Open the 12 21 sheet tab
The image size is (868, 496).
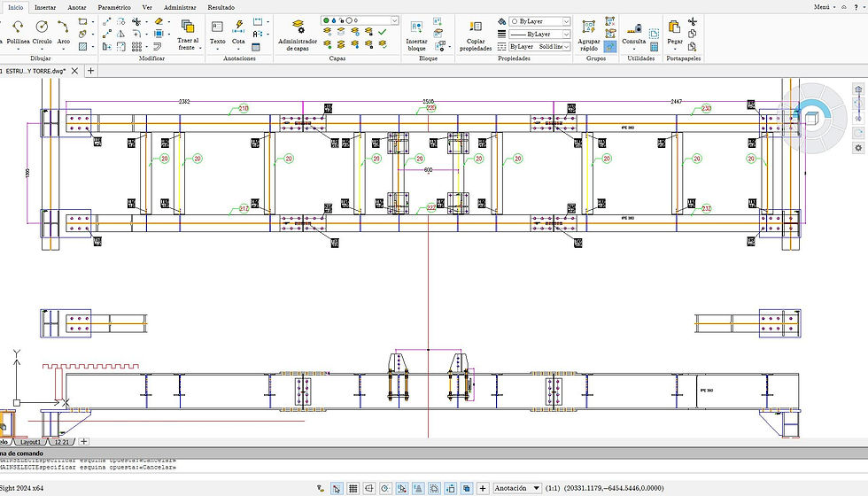click(62, 442)
